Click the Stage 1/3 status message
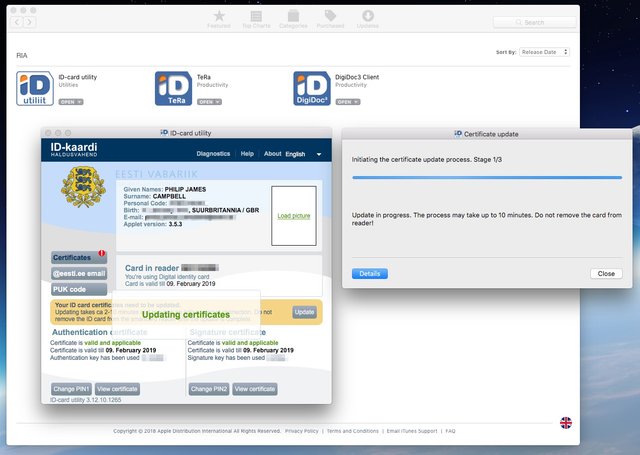This screenshot has width=640, height=455. (x=427, y=160)
